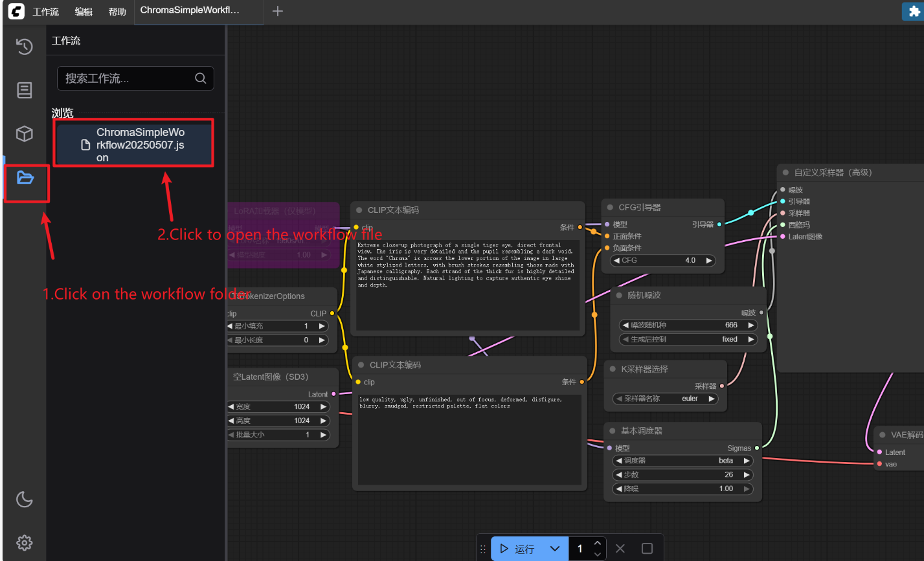Open the 编辑 menu
The height and width of the screenshot is (561, 924).
84,12
